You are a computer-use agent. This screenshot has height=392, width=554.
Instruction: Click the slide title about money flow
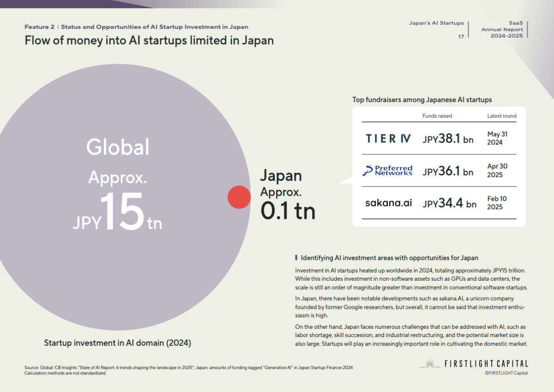(x=149, y=41)
